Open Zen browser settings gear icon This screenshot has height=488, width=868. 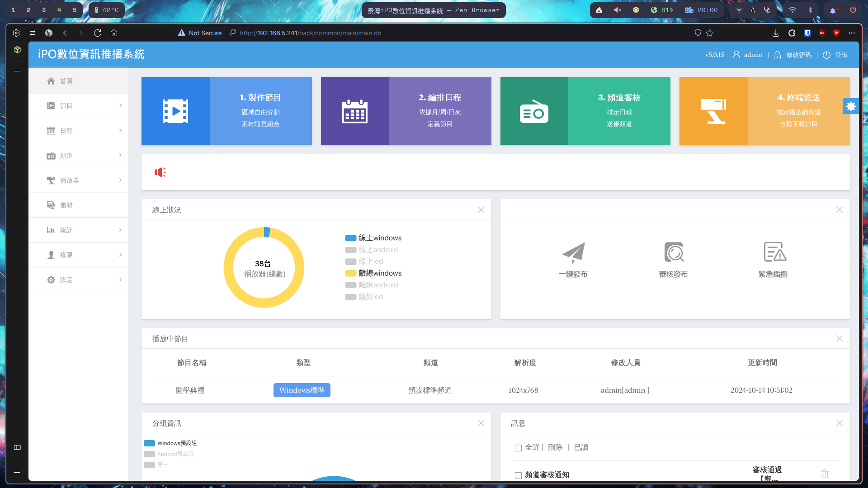pos(16,33)
